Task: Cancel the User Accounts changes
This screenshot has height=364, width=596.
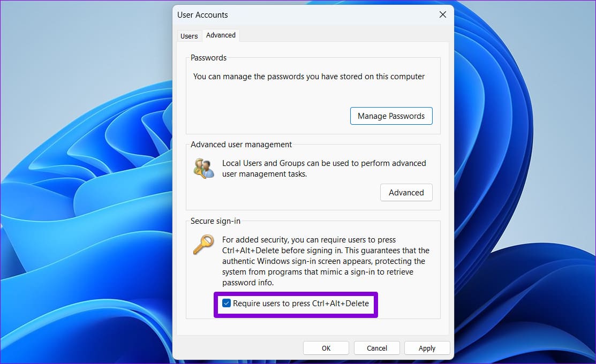Action: click(376, 348)
